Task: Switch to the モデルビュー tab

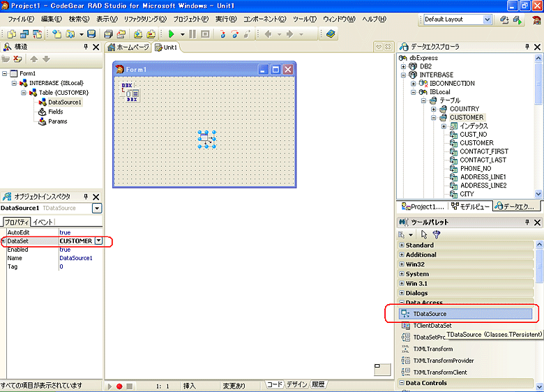Action: click(x=471, y=206)
